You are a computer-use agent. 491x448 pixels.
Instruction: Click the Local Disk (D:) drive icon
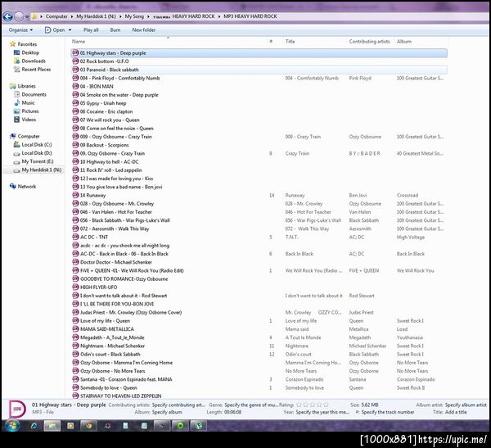[17, 153]
